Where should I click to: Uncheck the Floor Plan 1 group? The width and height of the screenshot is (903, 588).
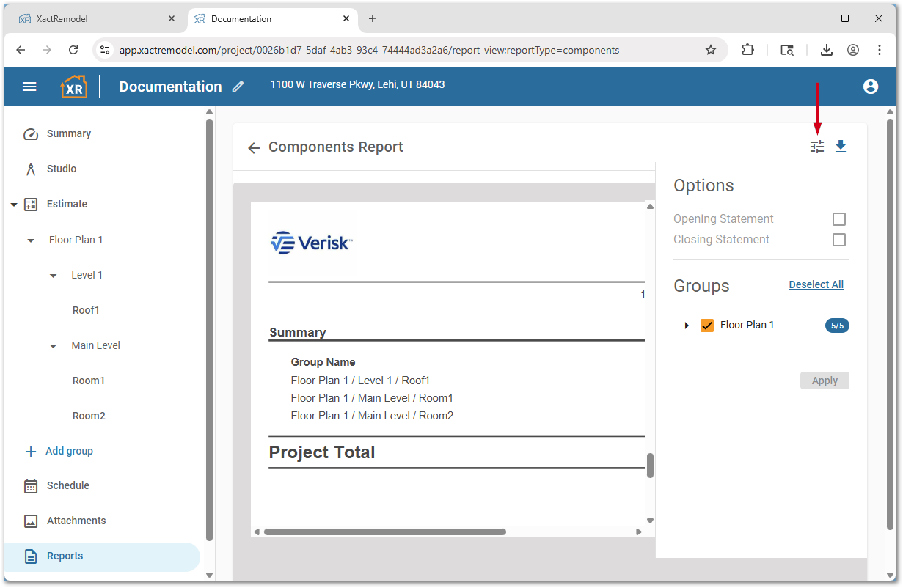click(706, 325)
